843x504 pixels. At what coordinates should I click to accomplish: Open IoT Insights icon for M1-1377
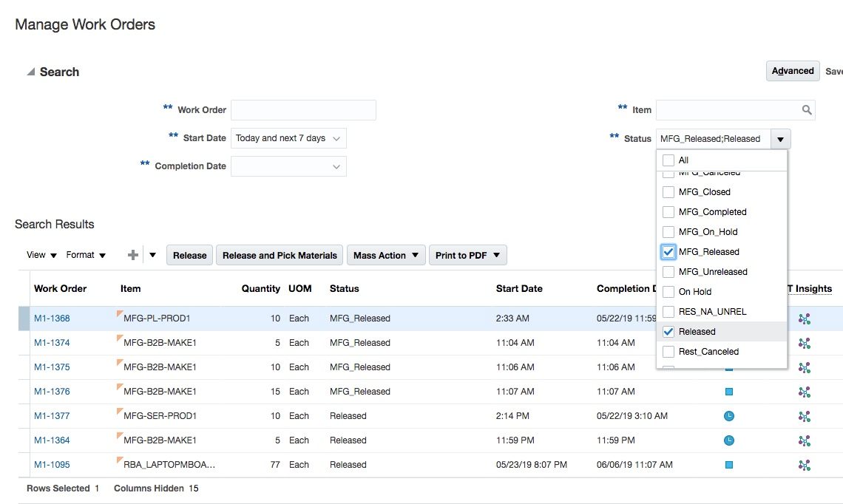tap(805, 416)
